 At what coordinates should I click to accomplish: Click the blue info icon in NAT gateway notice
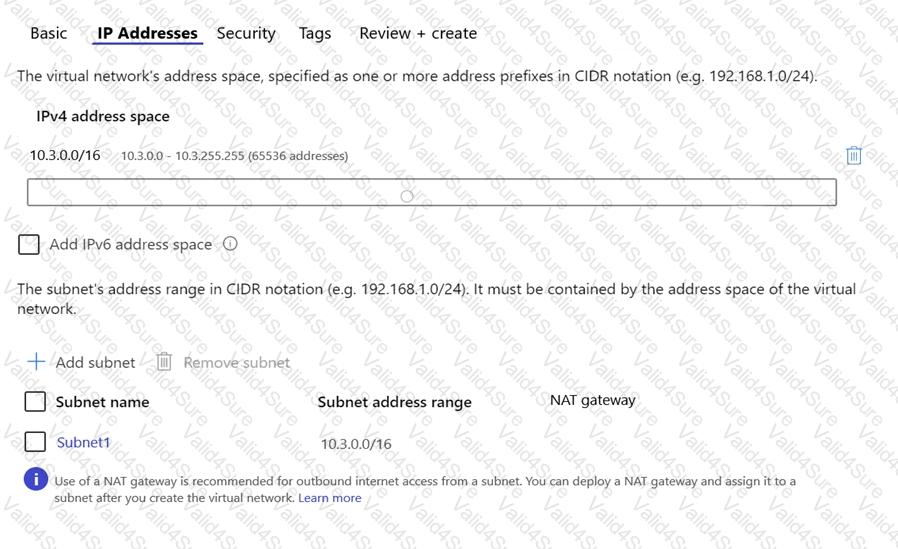pos(35,480)
